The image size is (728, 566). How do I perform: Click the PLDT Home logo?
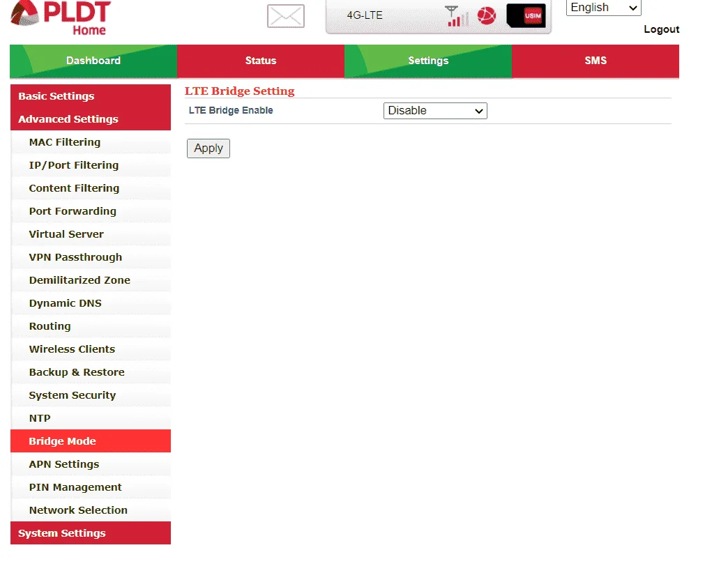point(61,17)
